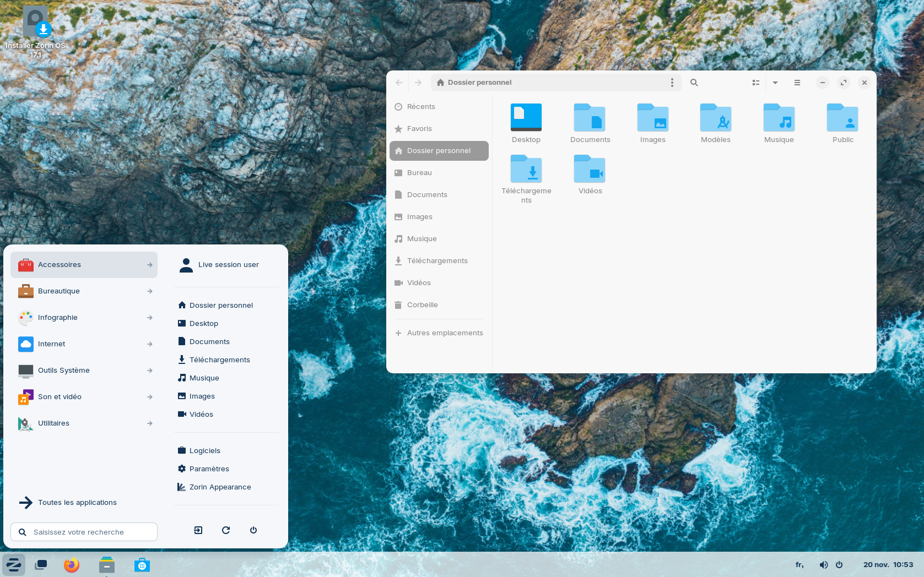Expand the Son et vidéo category
The width and height of the screenshot is (924, 577).
[84, 397]
